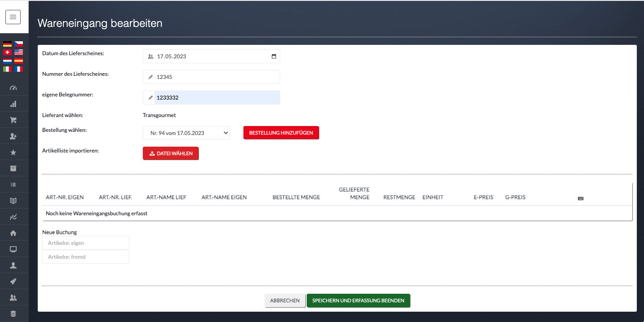Choose the Dutch flag language
This screenshot has width=644, height=322.
point(7,61)
